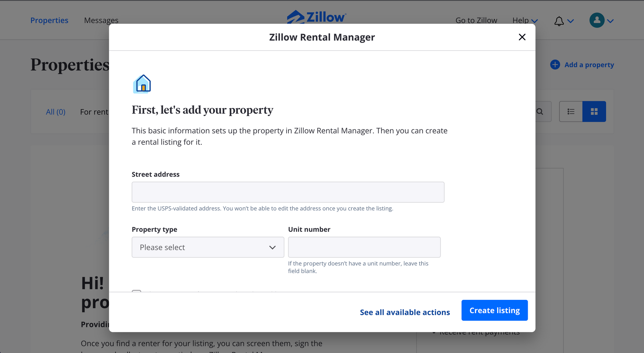Click See all available actions link
This screenshot has height=353, width=644.
click(x=405, y=312)
